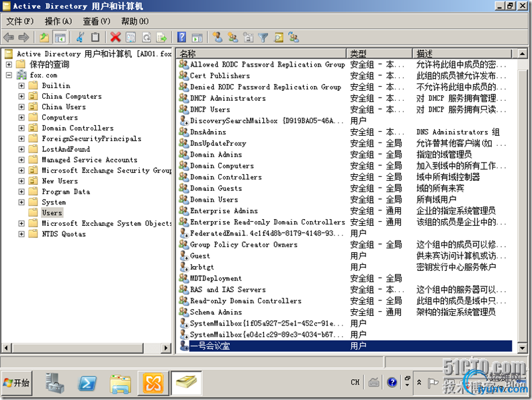Collapse the fox.com domain node
532x400 pixels.
9,75
